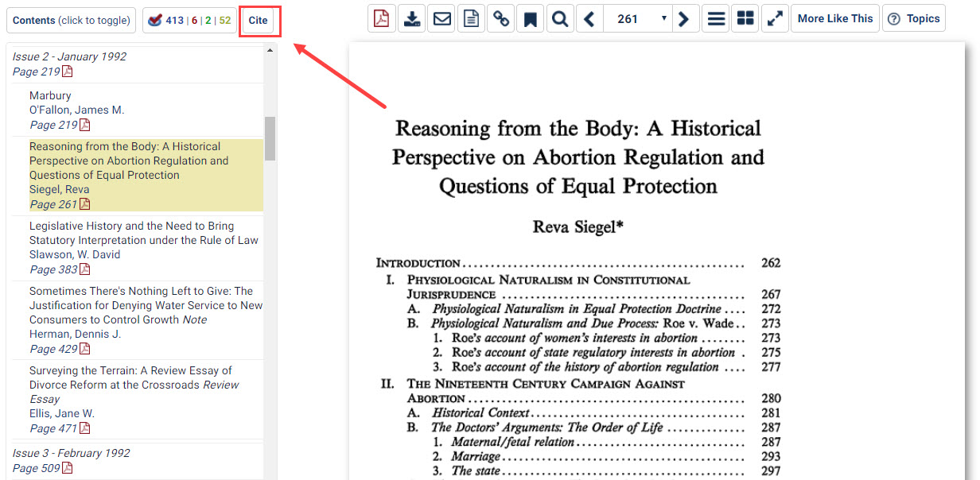Open the Marbury article by O'Fallon

click(x=50, y=95)
